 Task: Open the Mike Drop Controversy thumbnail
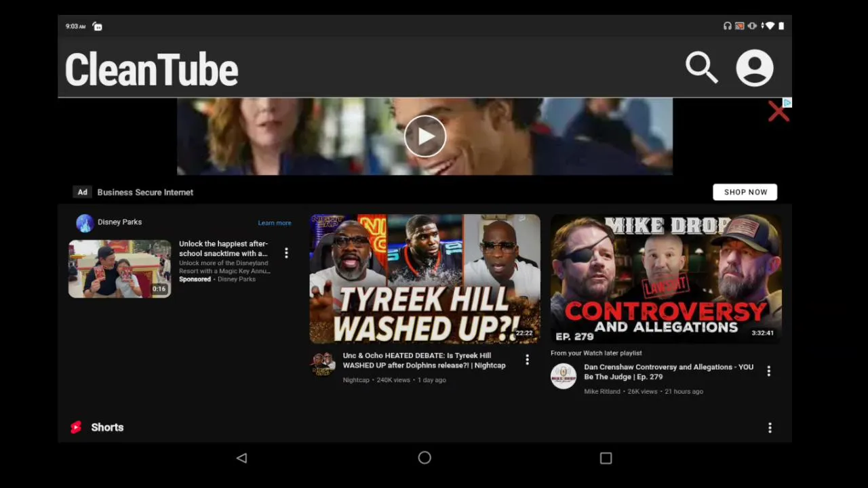click(x=666, y=279)
